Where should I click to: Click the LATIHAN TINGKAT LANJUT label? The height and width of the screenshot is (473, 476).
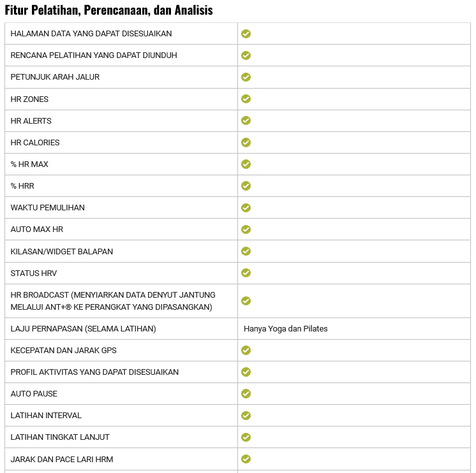(x=60, y=437)
